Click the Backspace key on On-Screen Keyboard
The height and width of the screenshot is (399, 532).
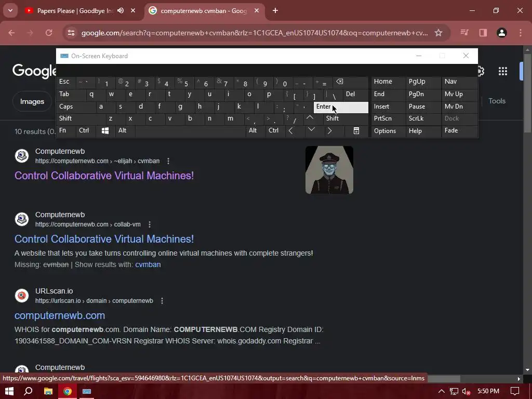(351, 82)
